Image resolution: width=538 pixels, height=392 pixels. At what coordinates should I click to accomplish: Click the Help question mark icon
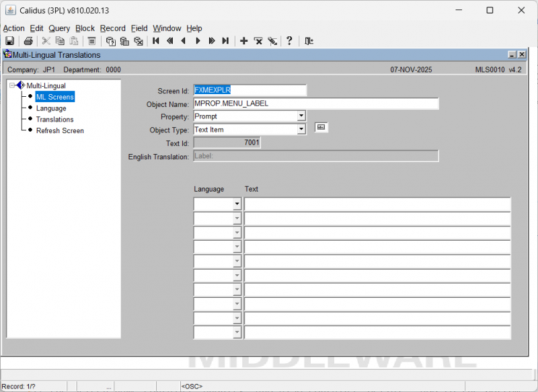pyautogui.click(x=290, y=41)
